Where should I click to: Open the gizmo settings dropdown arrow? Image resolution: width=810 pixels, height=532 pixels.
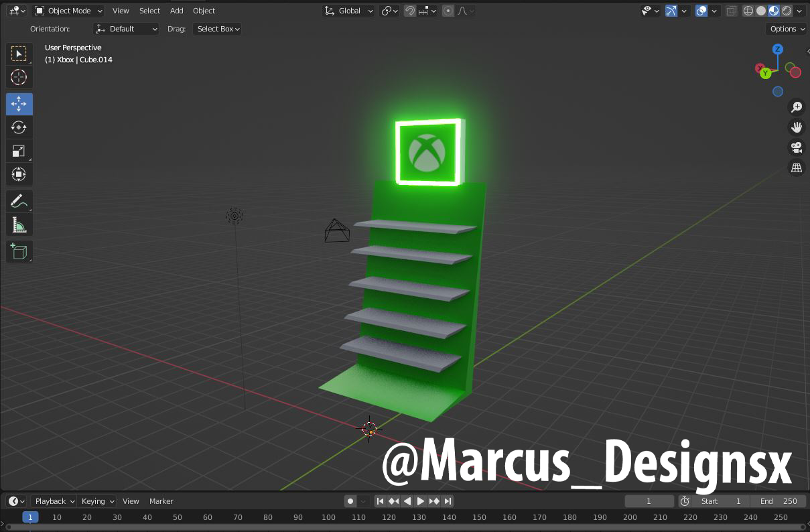pos(684,11)
